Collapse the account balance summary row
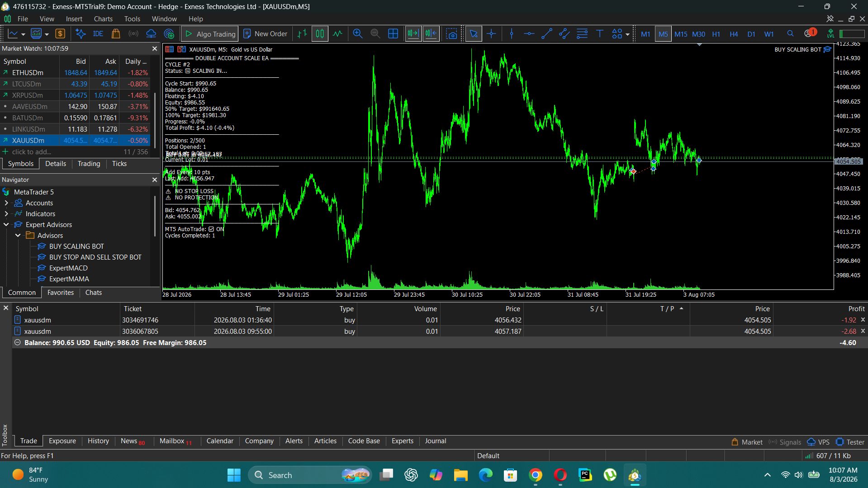Screen dimensions: 868x488 17,343
